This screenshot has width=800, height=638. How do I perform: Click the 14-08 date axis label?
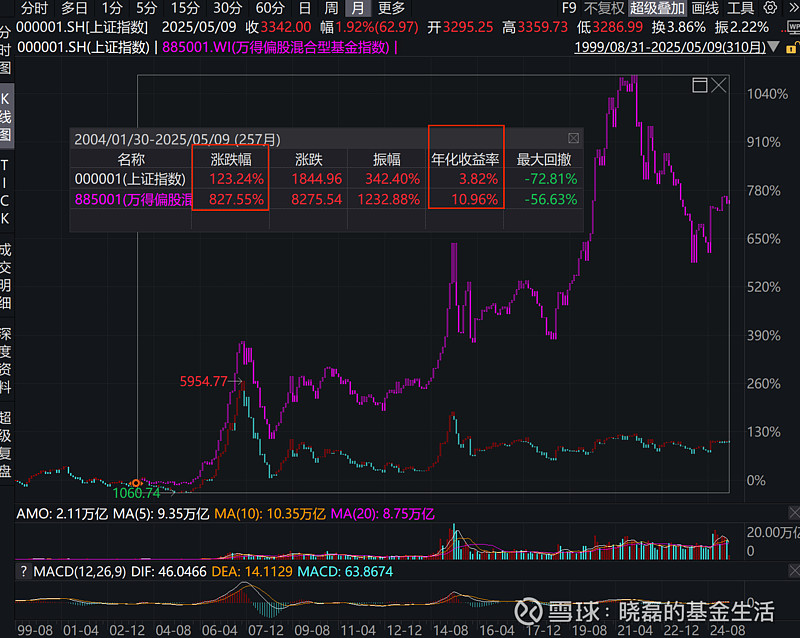[x=451, y=630]
